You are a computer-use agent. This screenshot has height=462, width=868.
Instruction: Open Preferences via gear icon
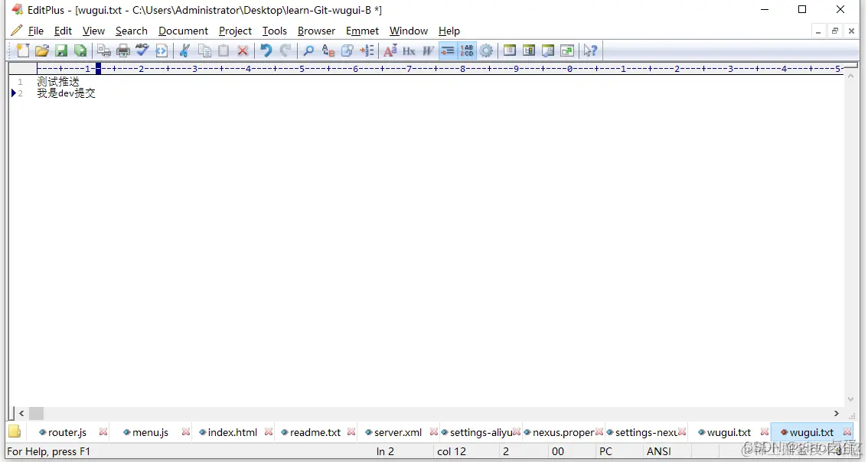pyautogui.click(x=486, y=51)
